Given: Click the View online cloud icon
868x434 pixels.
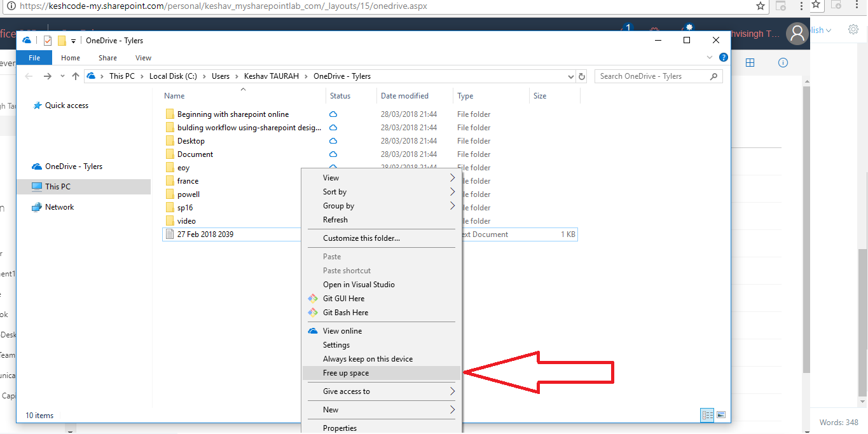Looking at the screenshot, I should (312, 331).
